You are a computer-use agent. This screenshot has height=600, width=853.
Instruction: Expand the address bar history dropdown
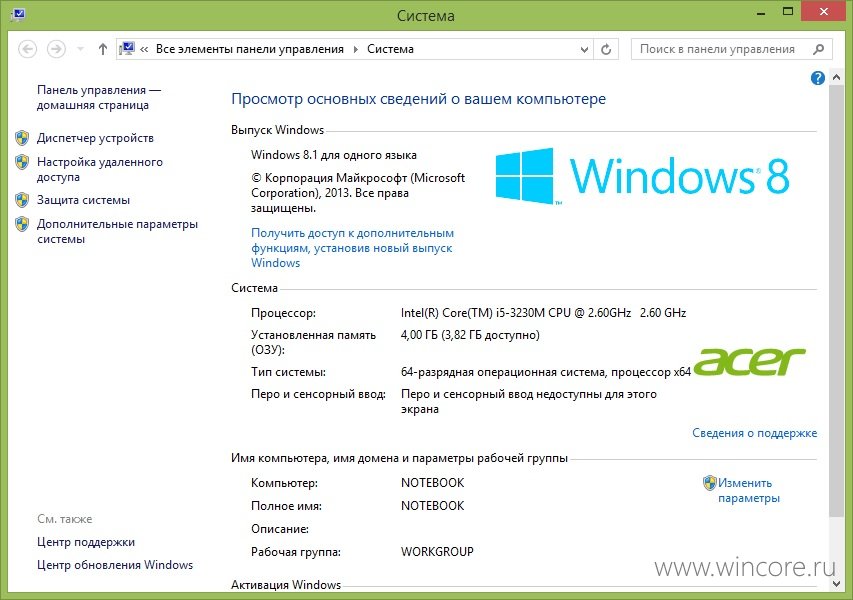(584, 50)
